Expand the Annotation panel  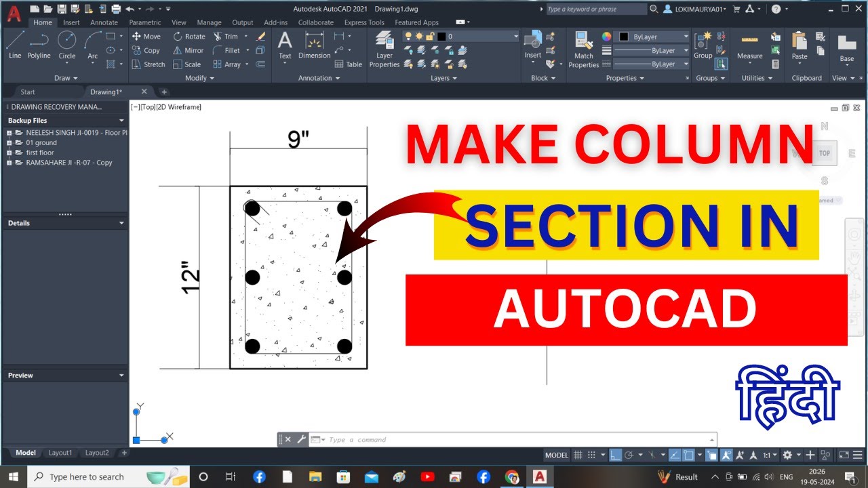point(319,78)
